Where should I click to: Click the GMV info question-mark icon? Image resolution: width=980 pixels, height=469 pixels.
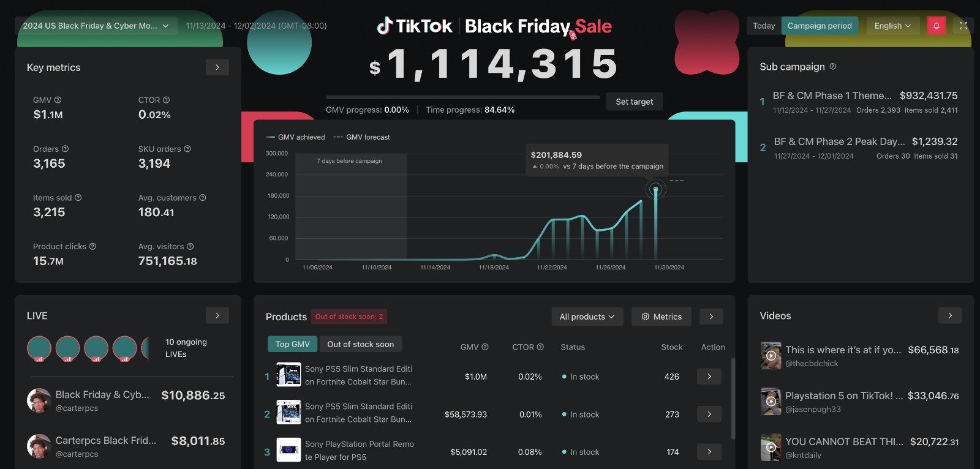pos(56,100)
